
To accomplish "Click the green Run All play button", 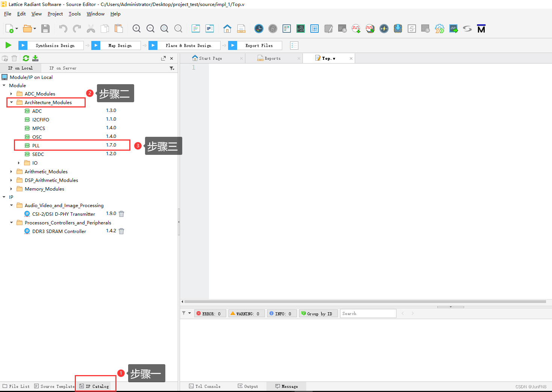I will [x=8, y=45].
